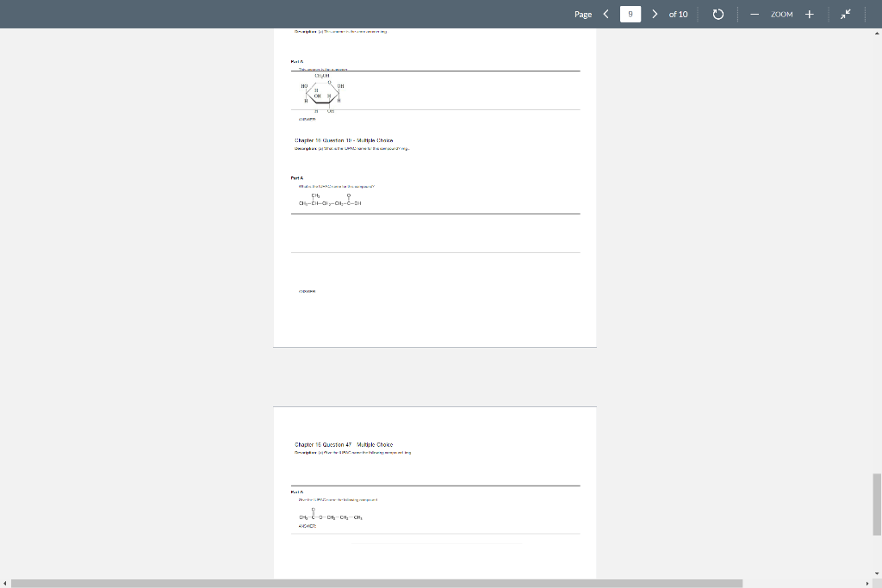Viewport: 882px width, 588px height.
Task: Click the page number field showing 9
Action: pyautogui.click(x=630, y=14)
